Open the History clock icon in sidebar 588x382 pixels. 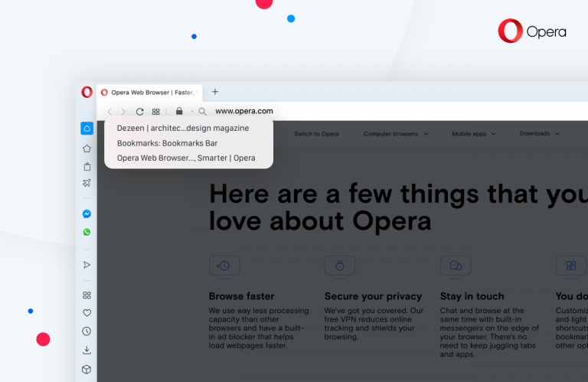tap(87, 331)
